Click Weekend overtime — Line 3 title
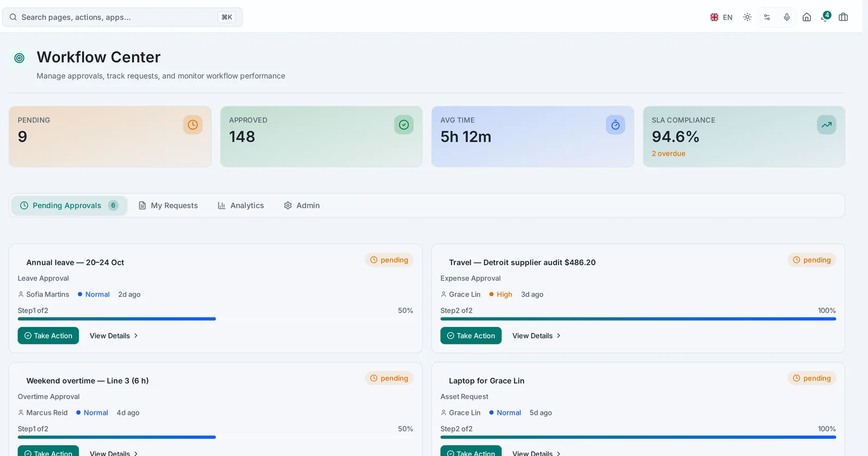868x456 pixels. pos(87,381)
